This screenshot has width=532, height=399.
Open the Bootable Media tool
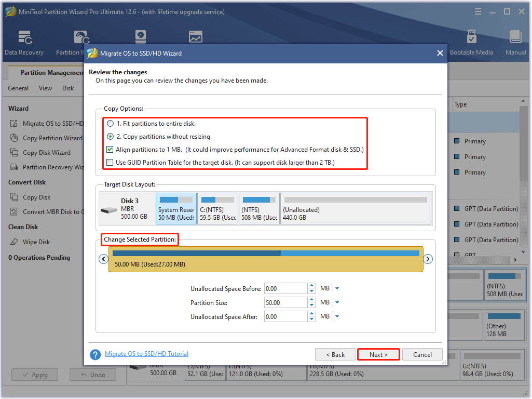[x=471, y=43]
